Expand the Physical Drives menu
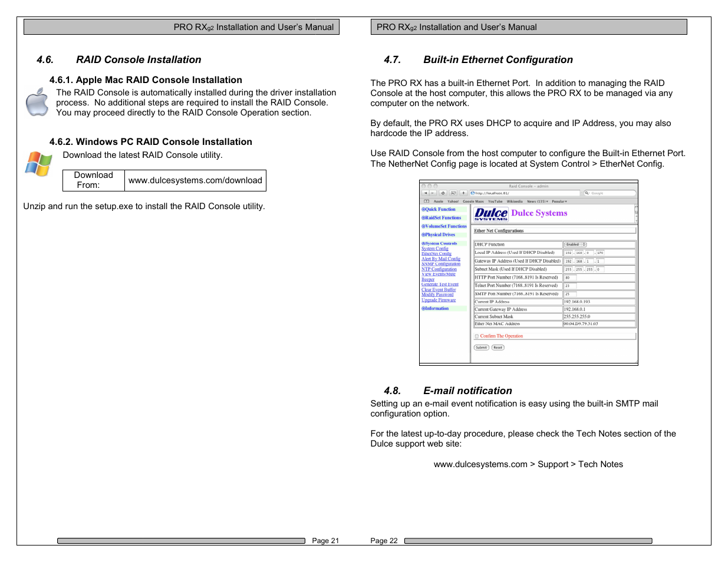 click(x=438, y=234)
